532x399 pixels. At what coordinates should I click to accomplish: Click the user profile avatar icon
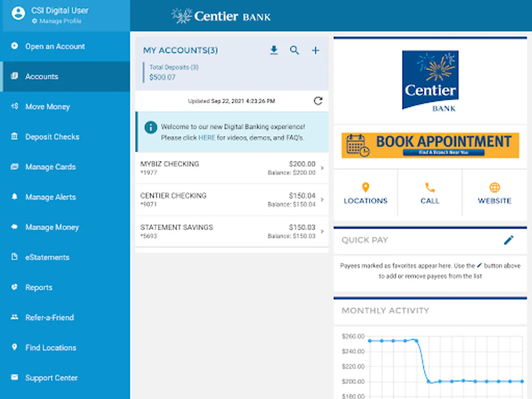[18, 14]
